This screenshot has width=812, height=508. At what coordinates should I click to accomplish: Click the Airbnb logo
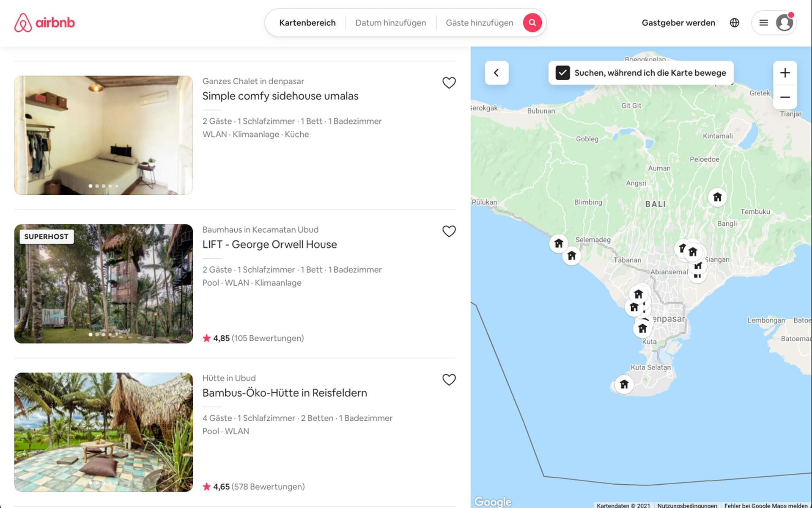click(x=44, y=22)
